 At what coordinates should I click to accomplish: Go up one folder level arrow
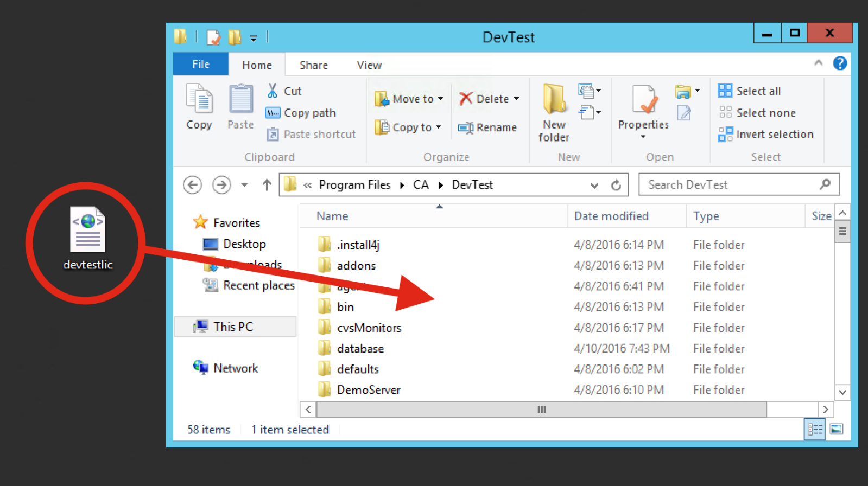click(267, 184)
